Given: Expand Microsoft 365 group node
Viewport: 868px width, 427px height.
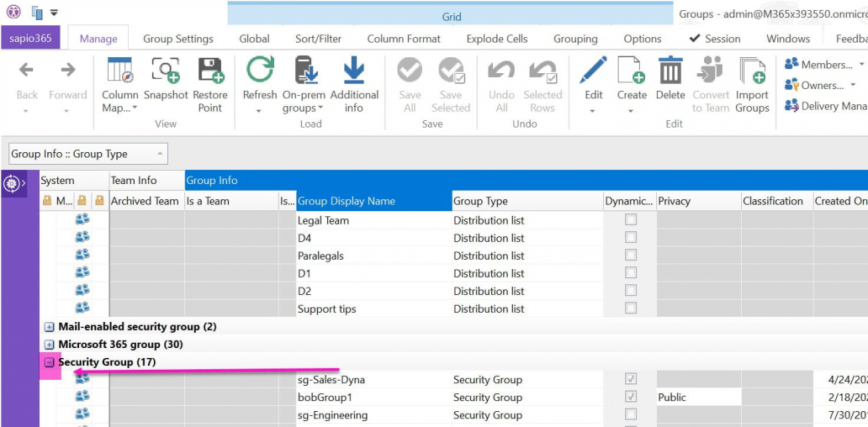Looking at the screenshot, I should (x=50, y=345).
